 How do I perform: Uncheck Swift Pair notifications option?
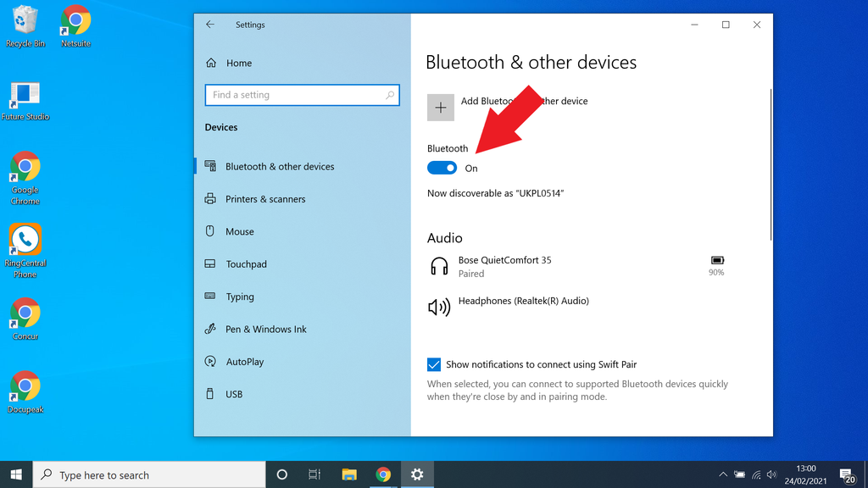[x=434, y=364]
